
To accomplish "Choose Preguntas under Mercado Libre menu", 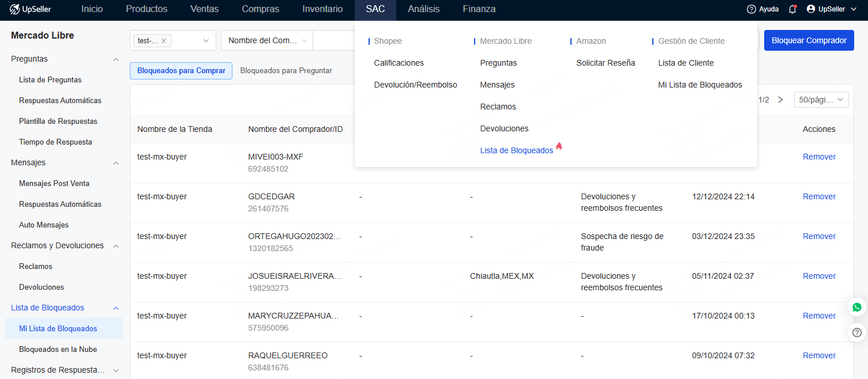I will tap(498, 63).
